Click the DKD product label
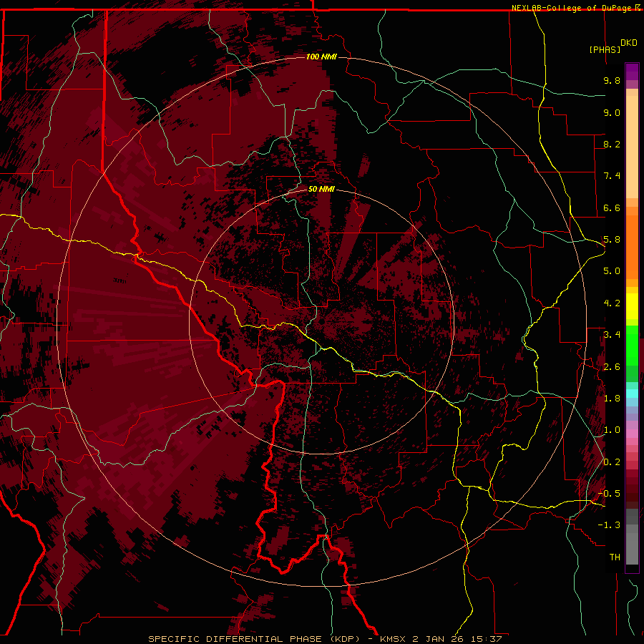Viewport: 644px width, 644px height. tap(629, 43)
